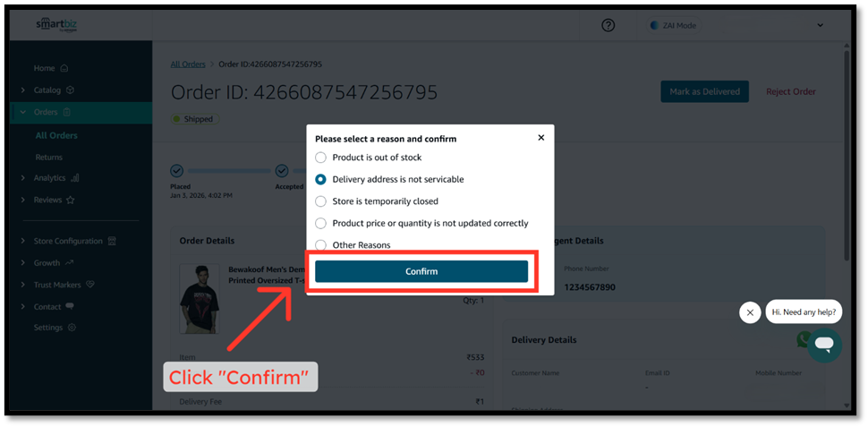Screen dimensions: 868x427
Task: Pick 'Product price or quantity' radio option
Action: (321, 223)
